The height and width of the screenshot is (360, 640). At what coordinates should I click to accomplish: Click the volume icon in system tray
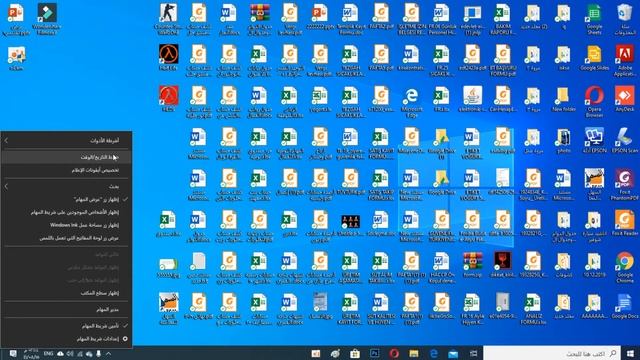pos(70,353)
